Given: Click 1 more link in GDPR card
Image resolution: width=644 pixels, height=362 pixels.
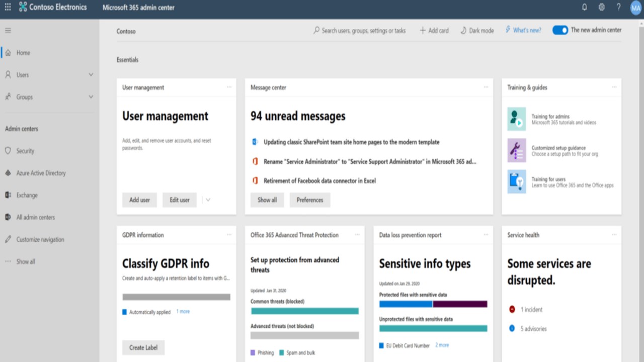Looking at the screenshot, I should [183, 312].
